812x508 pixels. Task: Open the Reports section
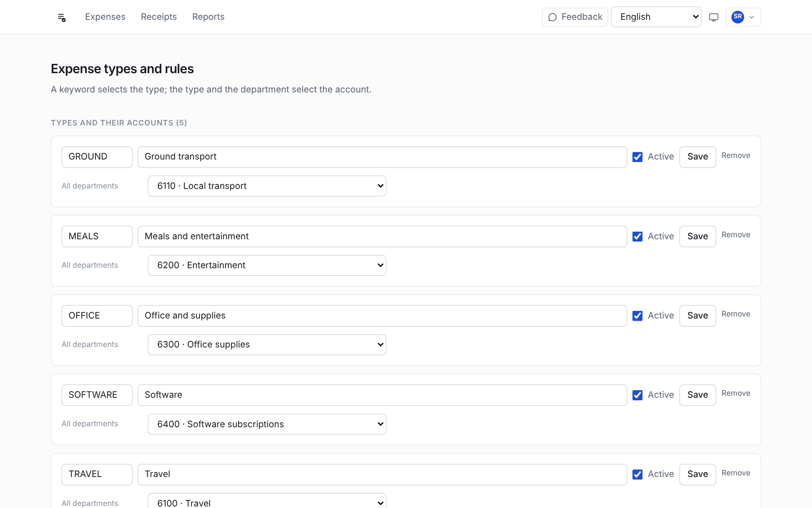[208, 17]
